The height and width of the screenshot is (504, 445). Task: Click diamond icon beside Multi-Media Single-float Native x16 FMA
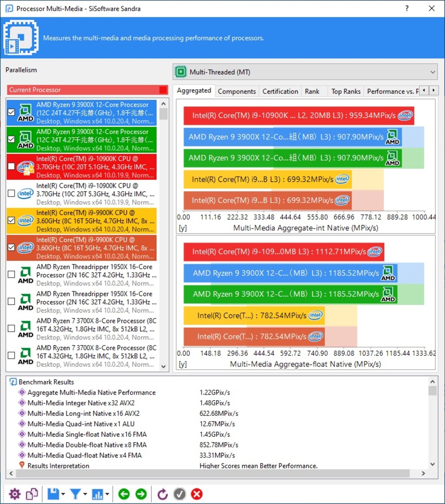click(22, 434)
